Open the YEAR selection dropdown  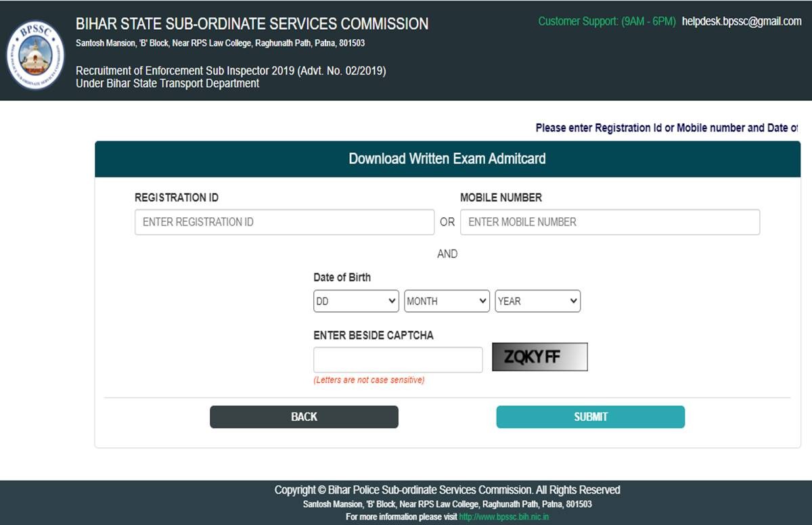click(537, 301)
